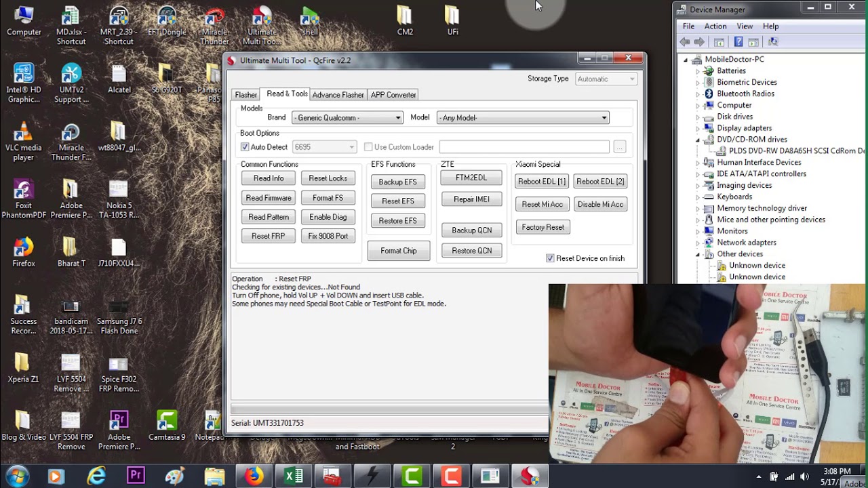The image size is (868, 488).
Task: Launch Camtasia 9 desktop shortcut
Action: coord(167,426)
